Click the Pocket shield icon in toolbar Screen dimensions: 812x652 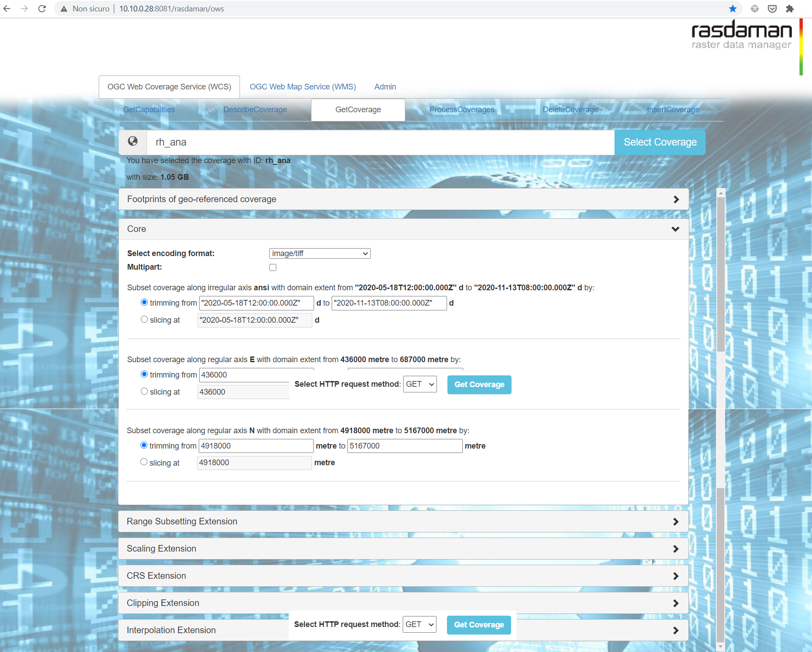772,9
